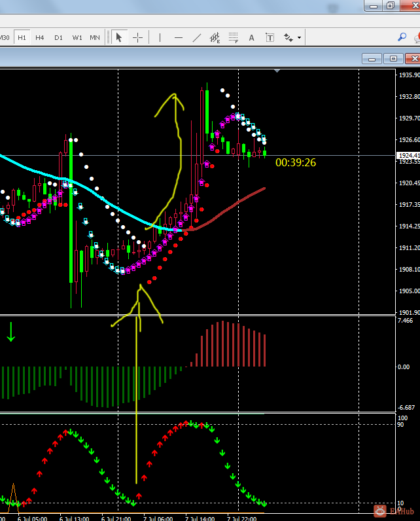The width and height of the screenshot is (420, 521).
Task: Click the candle countdown timer 00:39:26
Action: pos(296,162)
